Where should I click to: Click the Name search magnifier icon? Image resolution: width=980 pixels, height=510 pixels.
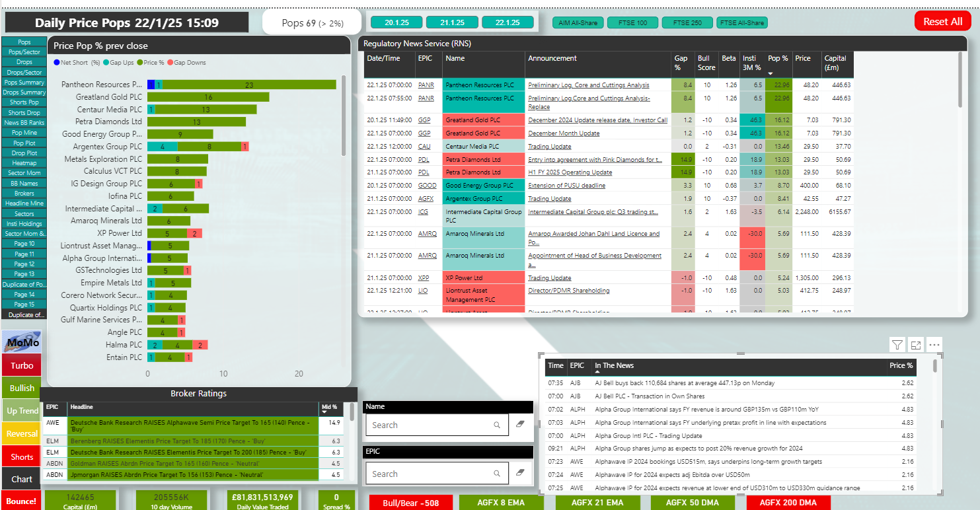[x=497, y=425]
